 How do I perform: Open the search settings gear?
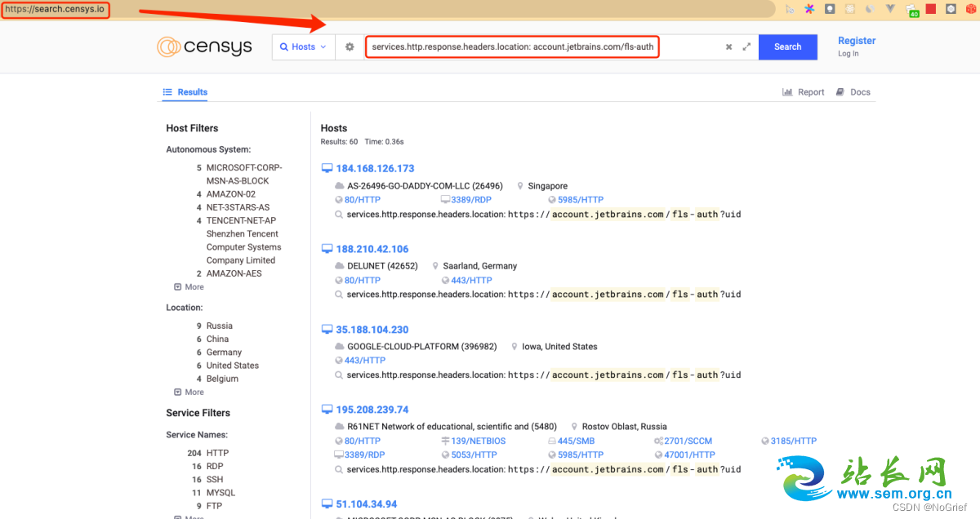pos(350,47)
